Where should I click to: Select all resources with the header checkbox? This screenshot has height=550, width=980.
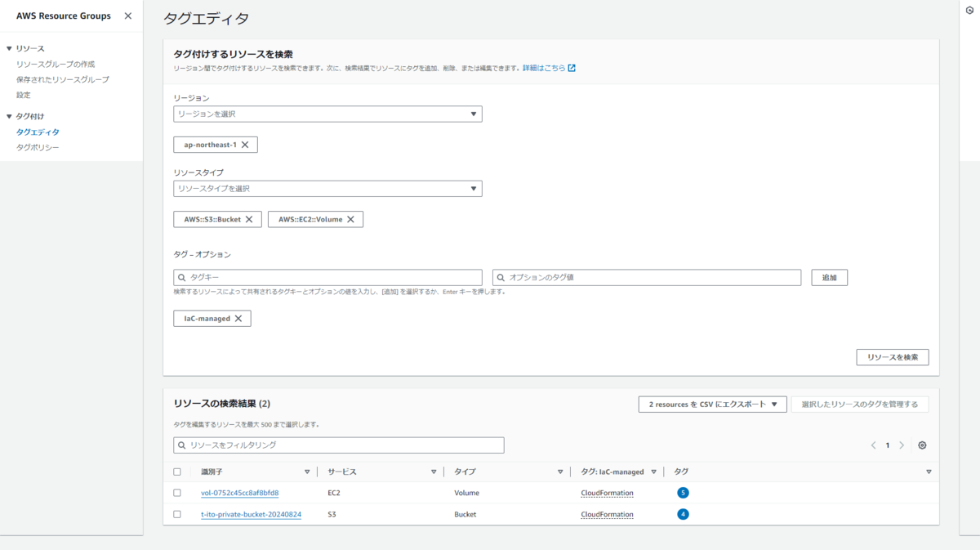click(x=177, y=472)
